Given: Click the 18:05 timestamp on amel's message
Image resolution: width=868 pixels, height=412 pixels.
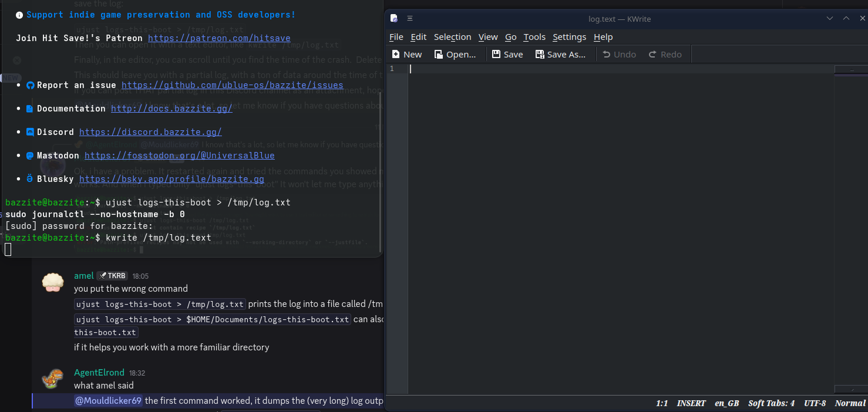Looking at the screenshot, I should pos(140,276).
